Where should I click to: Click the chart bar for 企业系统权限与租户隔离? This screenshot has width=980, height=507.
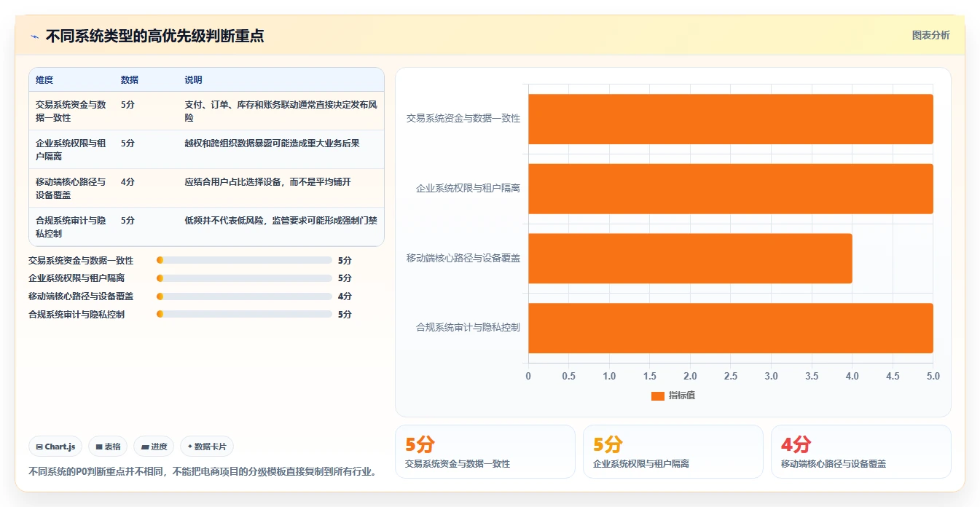pos(730,189)
